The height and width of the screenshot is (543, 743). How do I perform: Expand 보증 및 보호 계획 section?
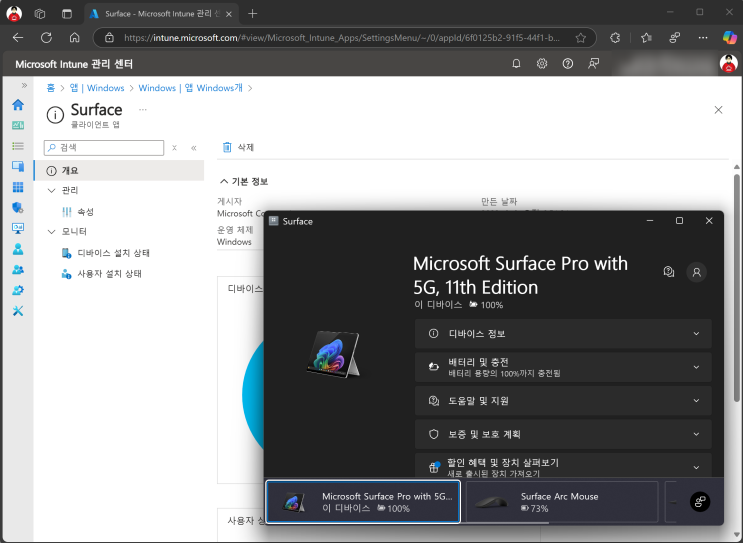[563, 434]
